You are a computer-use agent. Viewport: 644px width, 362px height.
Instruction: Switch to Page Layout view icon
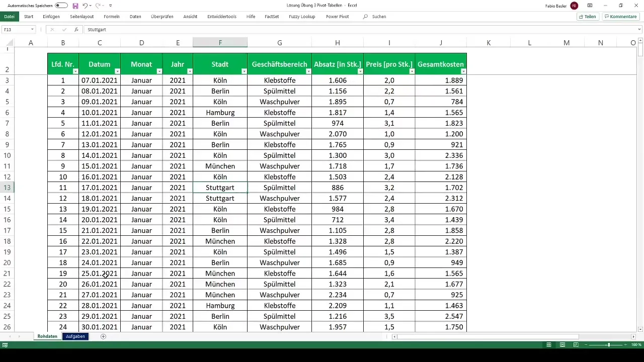click(x=562, y=345)
